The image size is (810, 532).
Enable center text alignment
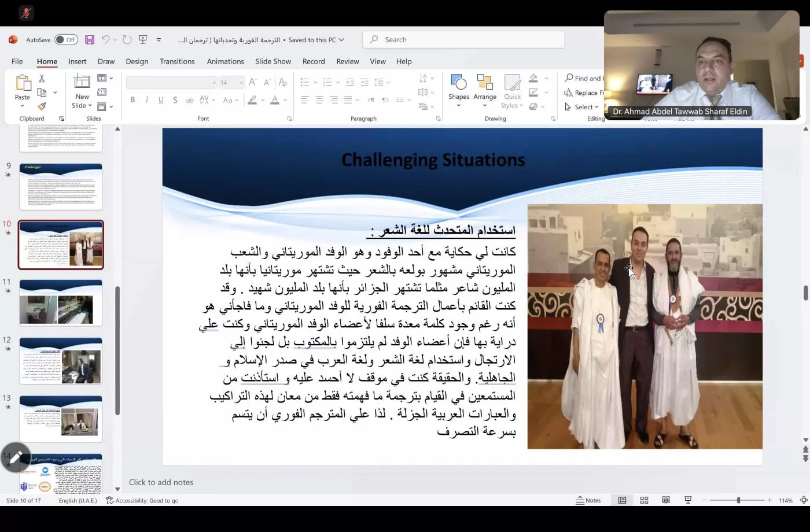click(x=319, y=99)
